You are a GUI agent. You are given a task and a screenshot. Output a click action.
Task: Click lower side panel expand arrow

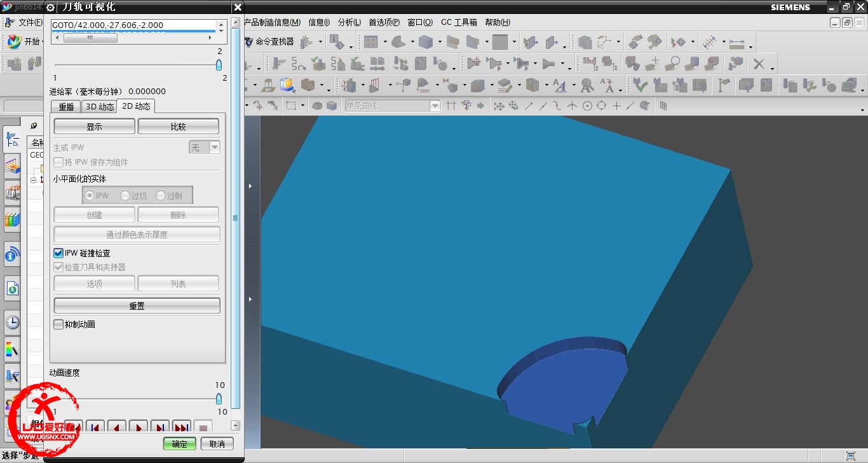click(x=250, y=299)
